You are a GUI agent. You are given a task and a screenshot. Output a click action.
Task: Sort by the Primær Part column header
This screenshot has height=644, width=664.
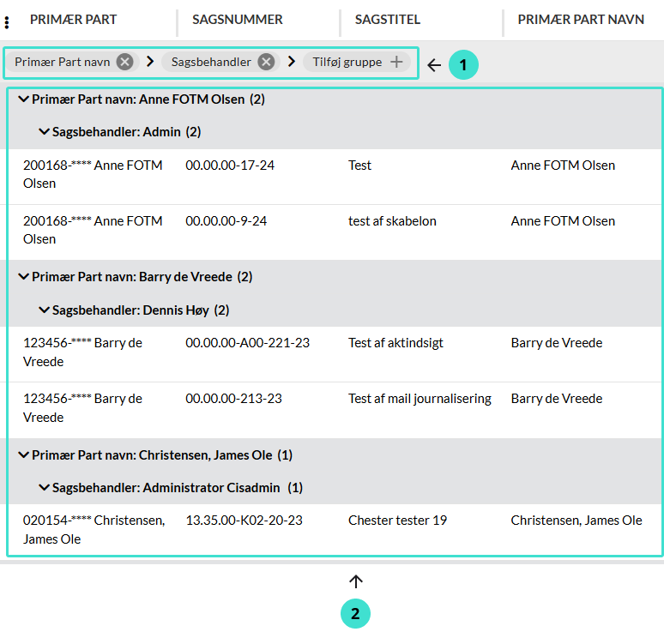click(x=74, y=20)
